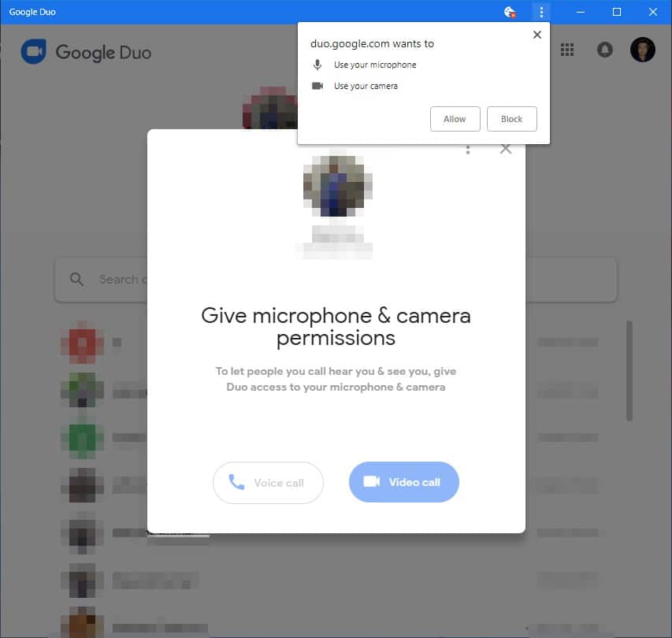
Task: Open notifications bell
Action: (605, 50)
